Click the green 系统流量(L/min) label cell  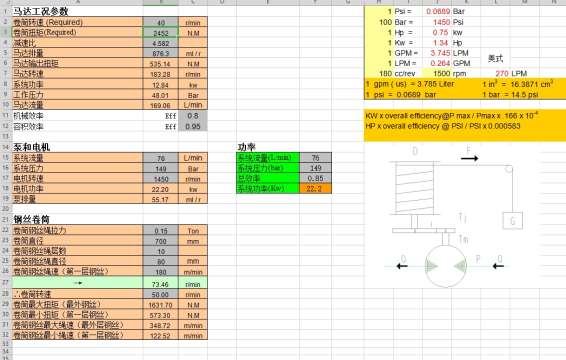[x=268, y=157]
